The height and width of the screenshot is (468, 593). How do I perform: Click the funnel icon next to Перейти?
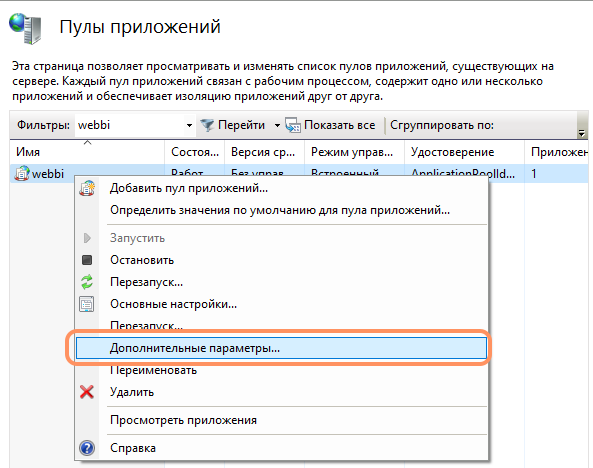point(207,125)
